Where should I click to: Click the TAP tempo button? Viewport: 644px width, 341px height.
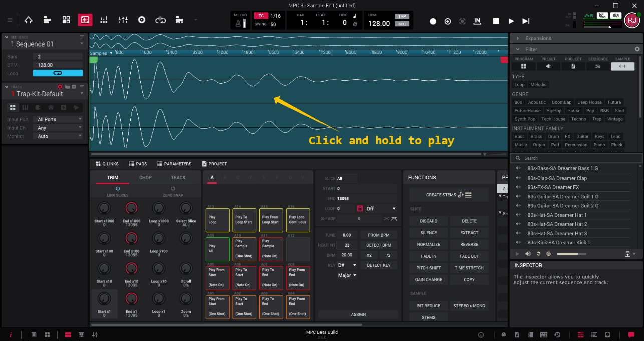401,16
